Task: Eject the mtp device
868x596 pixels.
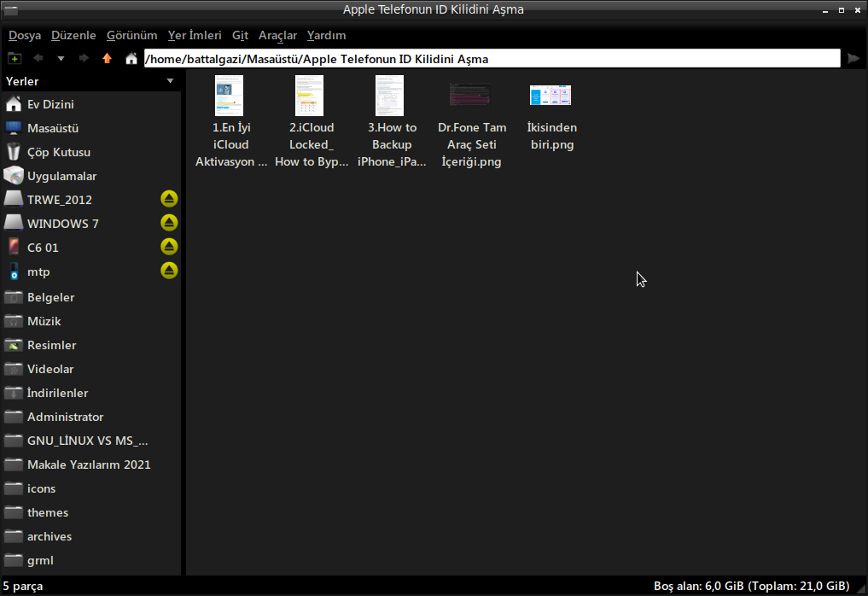Action: [x=169, y=271]
